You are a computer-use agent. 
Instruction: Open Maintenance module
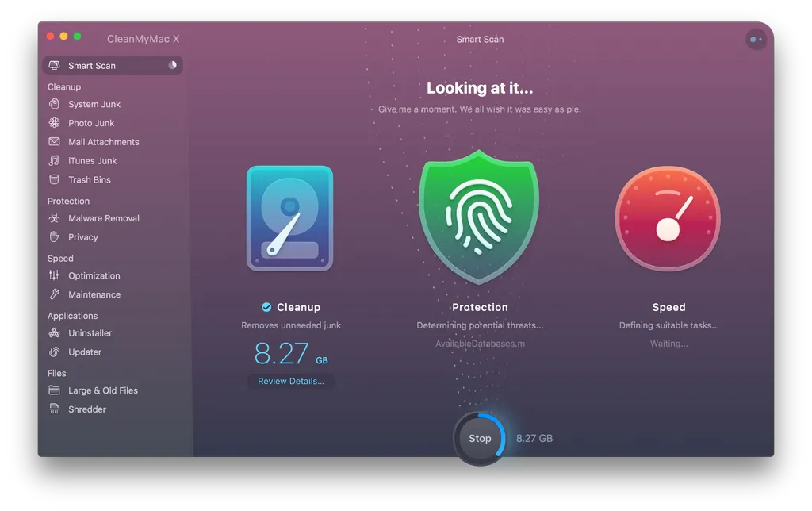point(94,294)
